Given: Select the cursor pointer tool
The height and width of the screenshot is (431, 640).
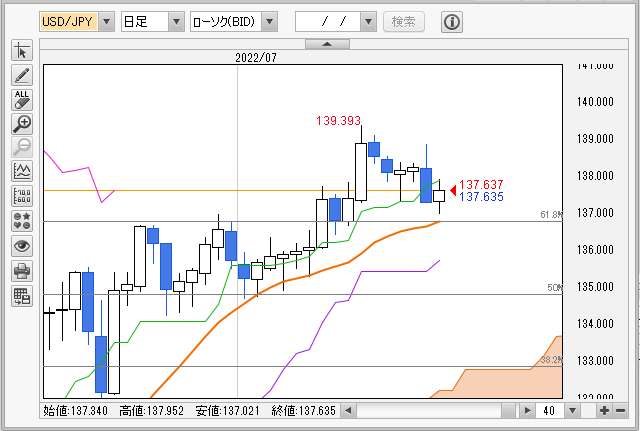Looking at the screenshot, I should pos(22,51).
